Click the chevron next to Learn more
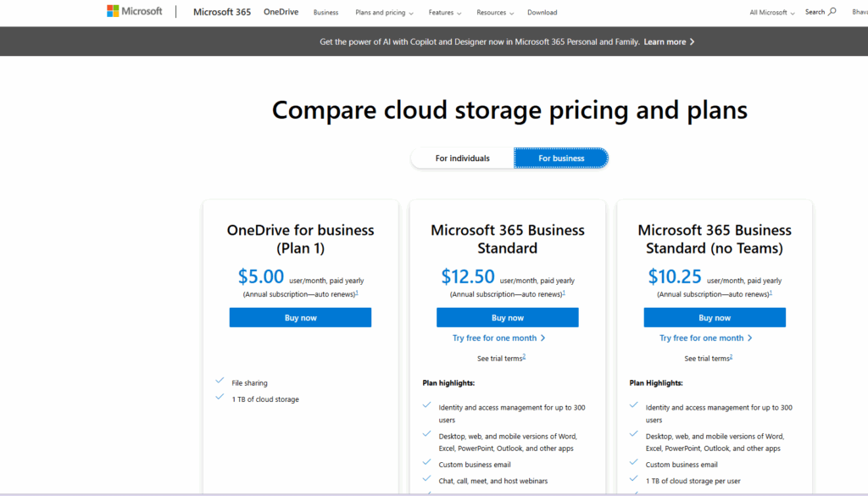868x496 pixels. coord(691,41)
